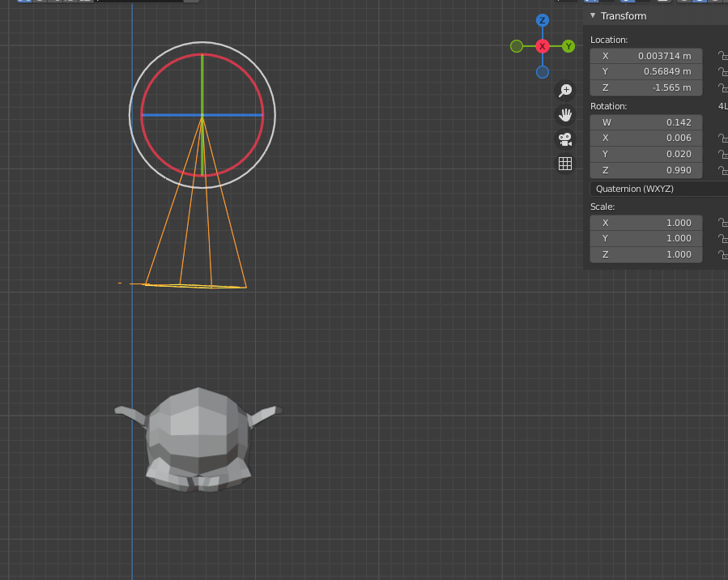The height and width of the screenshot is (580, 728).
Task: Click the Scale Y field
Action: (646, 239)
